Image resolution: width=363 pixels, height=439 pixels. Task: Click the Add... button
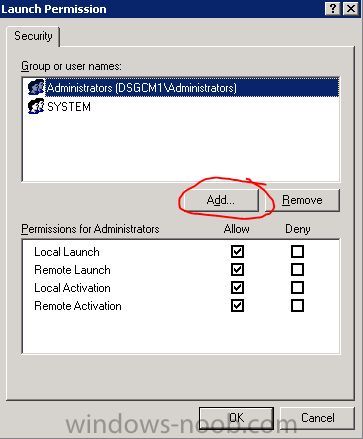coord(221,200)
